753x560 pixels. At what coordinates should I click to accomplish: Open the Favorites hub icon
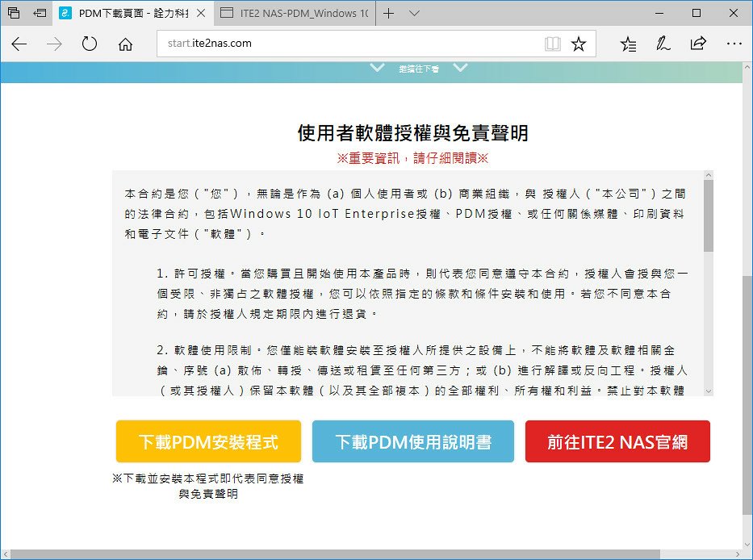(628, 44)
